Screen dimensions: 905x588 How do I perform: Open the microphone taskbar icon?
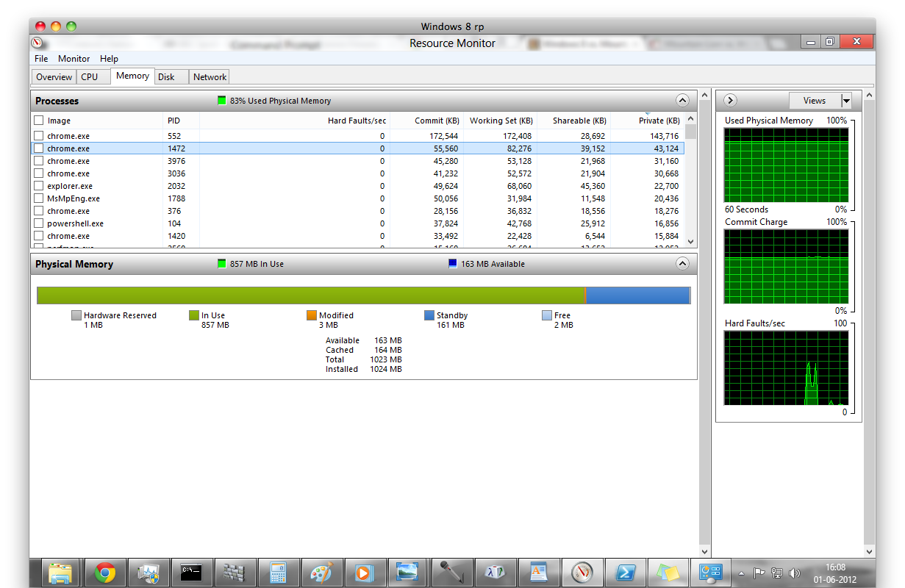[451, 573]
